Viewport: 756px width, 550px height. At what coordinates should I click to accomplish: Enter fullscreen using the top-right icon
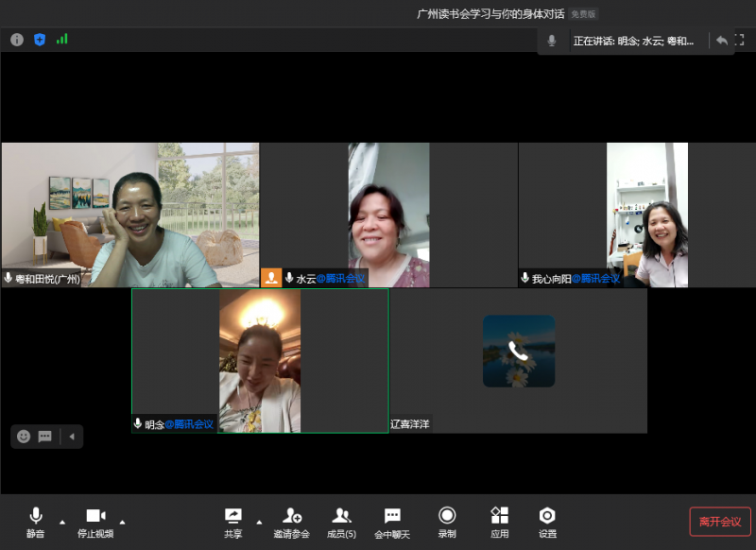click(x=741, y=41)
